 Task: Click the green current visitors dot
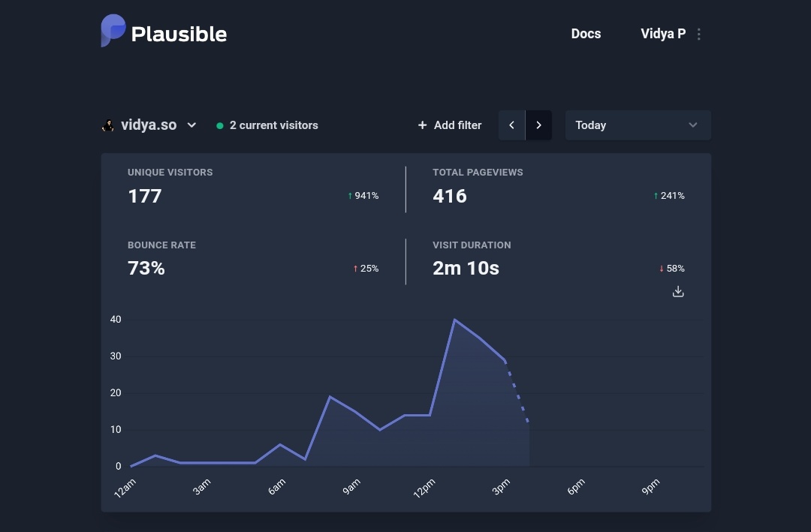(220, 125)
